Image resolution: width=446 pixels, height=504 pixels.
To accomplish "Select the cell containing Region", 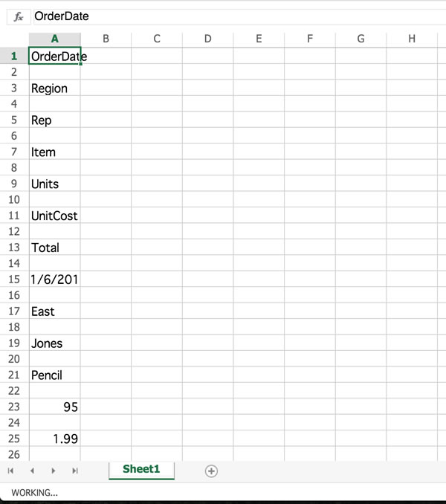I will (54, 88).
